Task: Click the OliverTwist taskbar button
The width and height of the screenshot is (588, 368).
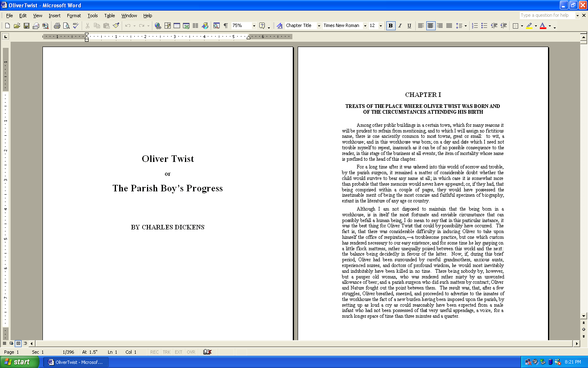Action: tap(76, 362)
